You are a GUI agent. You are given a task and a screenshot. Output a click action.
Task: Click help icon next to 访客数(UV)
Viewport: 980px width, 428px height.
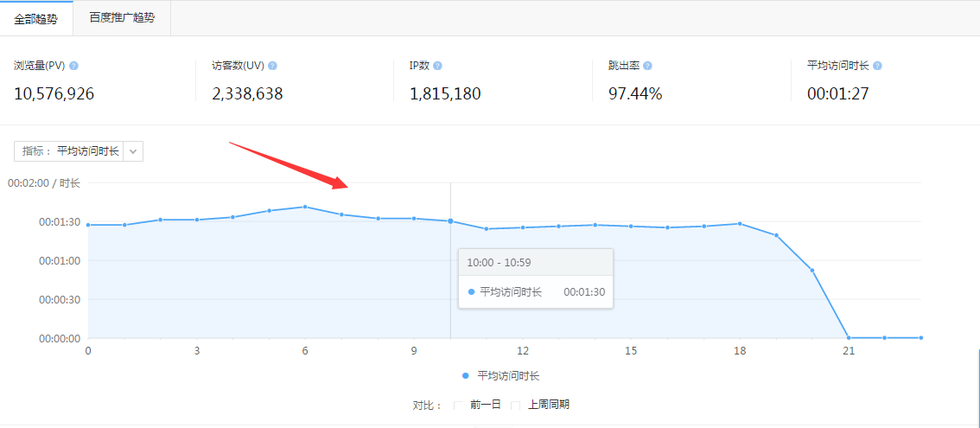[x=272, y=66]
